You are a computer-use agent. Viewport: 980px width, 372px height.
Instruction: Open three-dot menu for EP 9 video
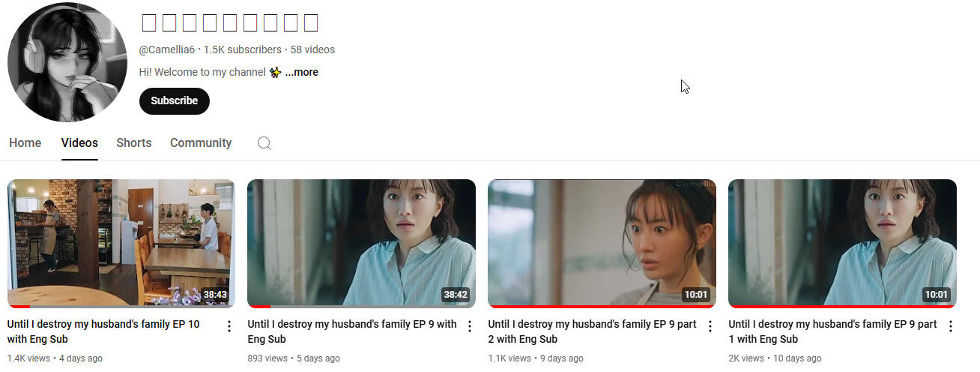[x=470, y=326]
